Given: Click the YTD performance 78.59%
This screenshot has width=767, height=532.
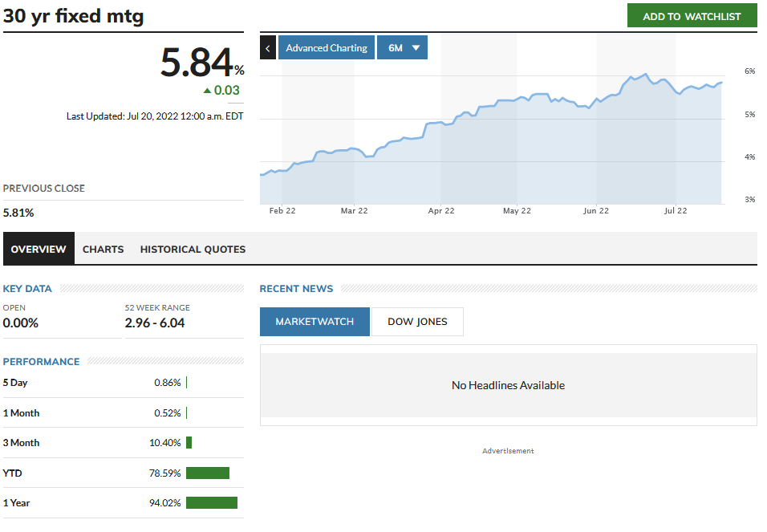Looking at the screenshot, I should (x=164, y=473).
